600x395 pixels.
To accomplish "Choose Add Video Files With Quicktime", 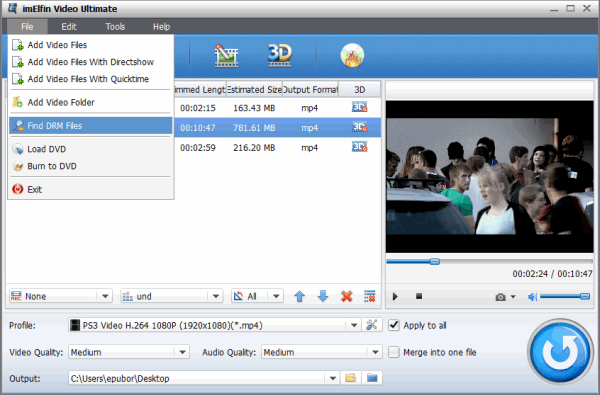I will 91,79.
